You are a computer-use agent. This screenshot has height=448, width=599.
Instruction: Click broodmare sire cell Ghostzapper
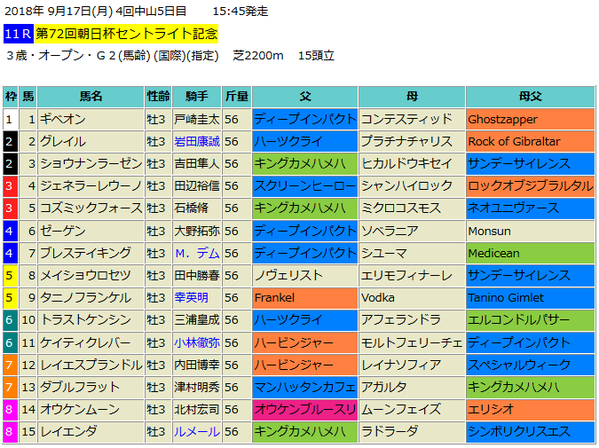(530, 119)
